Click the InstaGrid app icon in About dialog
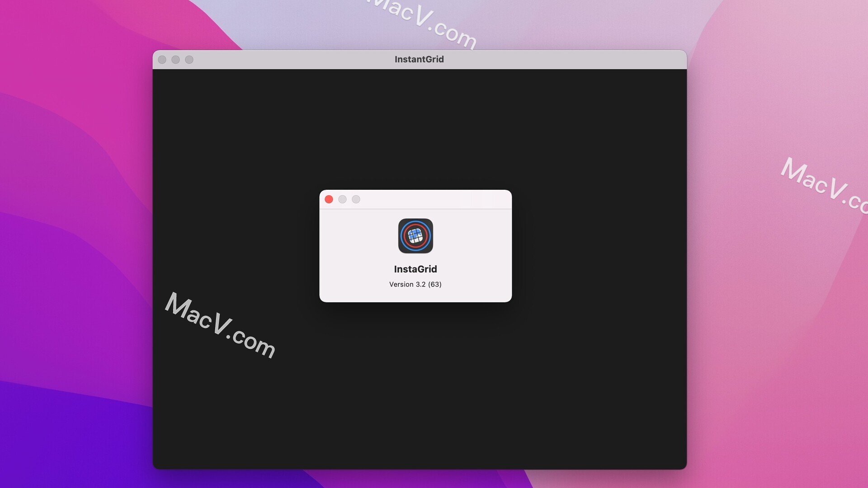 [415, 236]
